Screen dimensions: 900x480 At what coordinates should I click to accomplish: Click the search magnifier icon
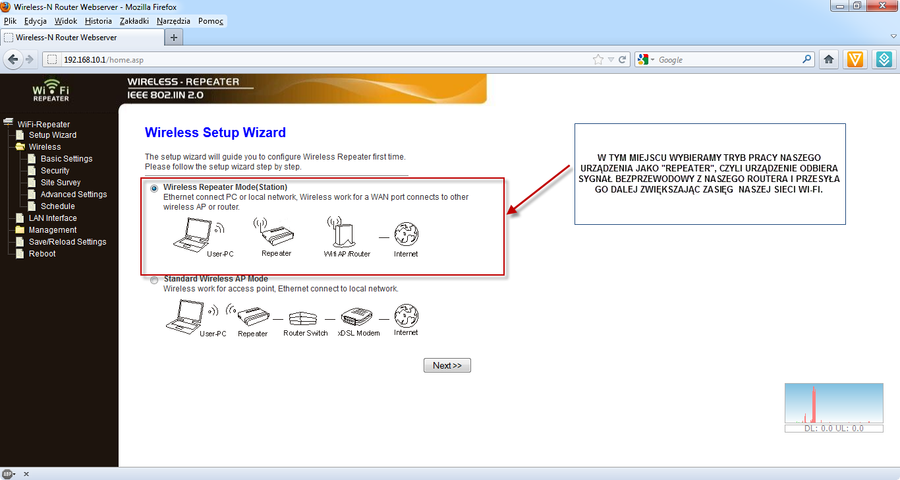tap(806, 60)
